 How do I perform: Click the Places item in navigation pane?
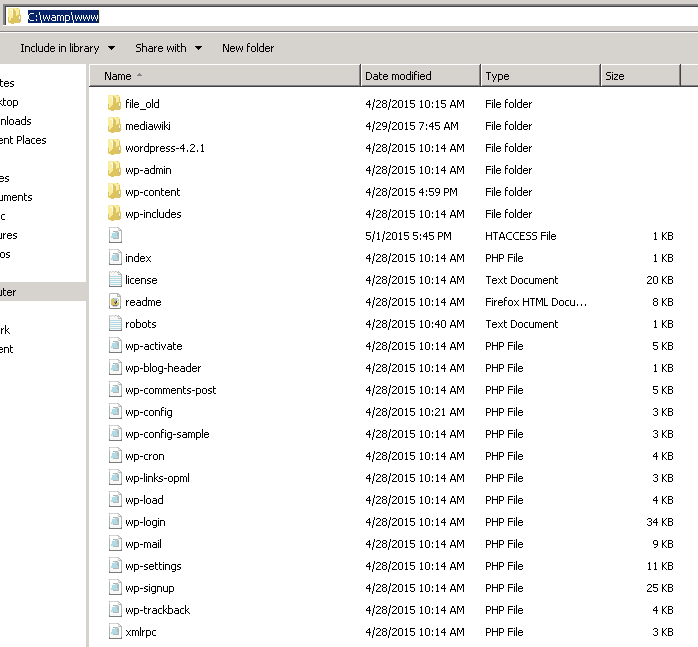(x=23, y=140)
